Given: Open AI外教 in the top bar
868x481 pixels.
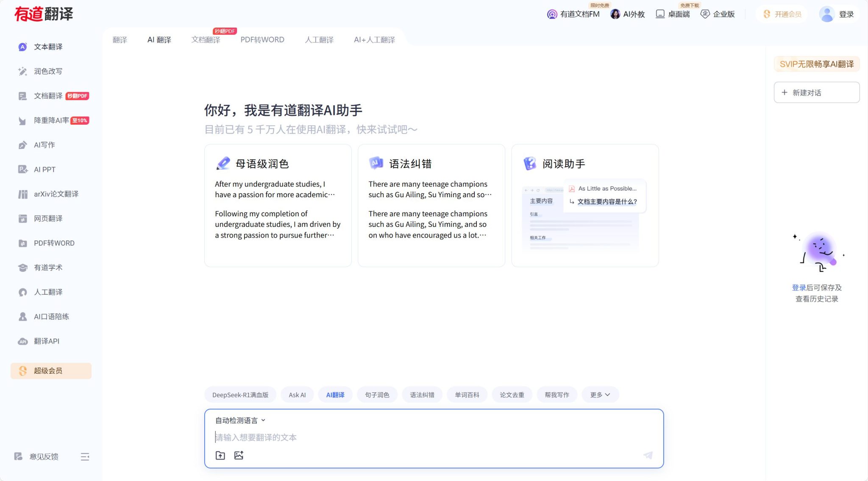Looking at the screenshot, I should coord(628,14).
